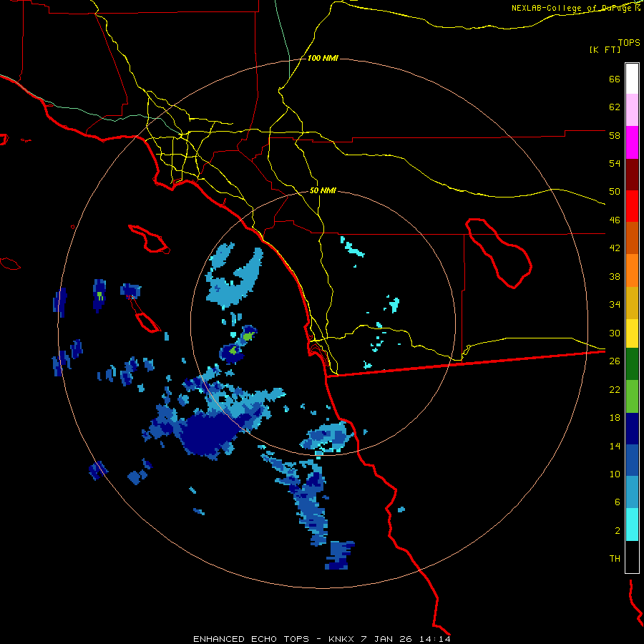Select the dark green legend band

[x=632, y=364]
